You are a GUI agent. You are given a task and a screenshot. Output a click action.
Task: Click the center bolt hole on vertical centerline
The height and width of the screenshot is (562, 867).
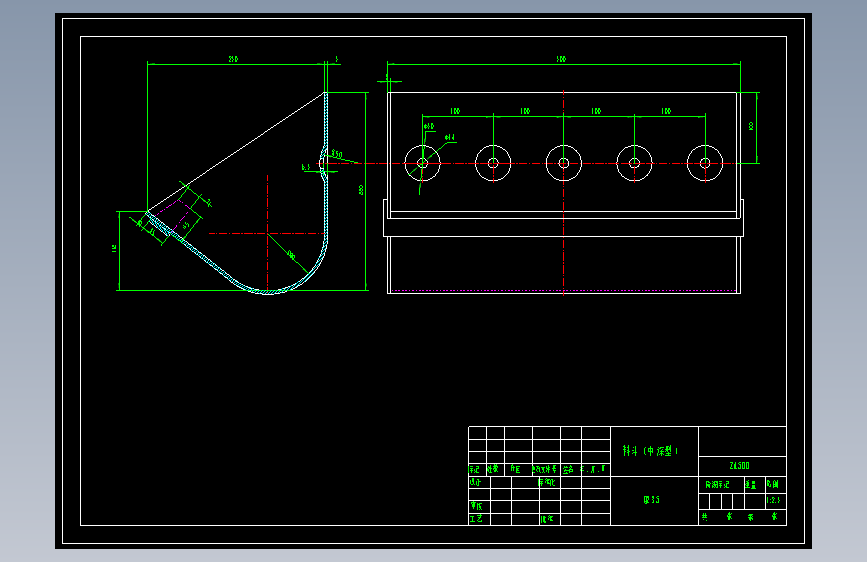pos(563,163)
